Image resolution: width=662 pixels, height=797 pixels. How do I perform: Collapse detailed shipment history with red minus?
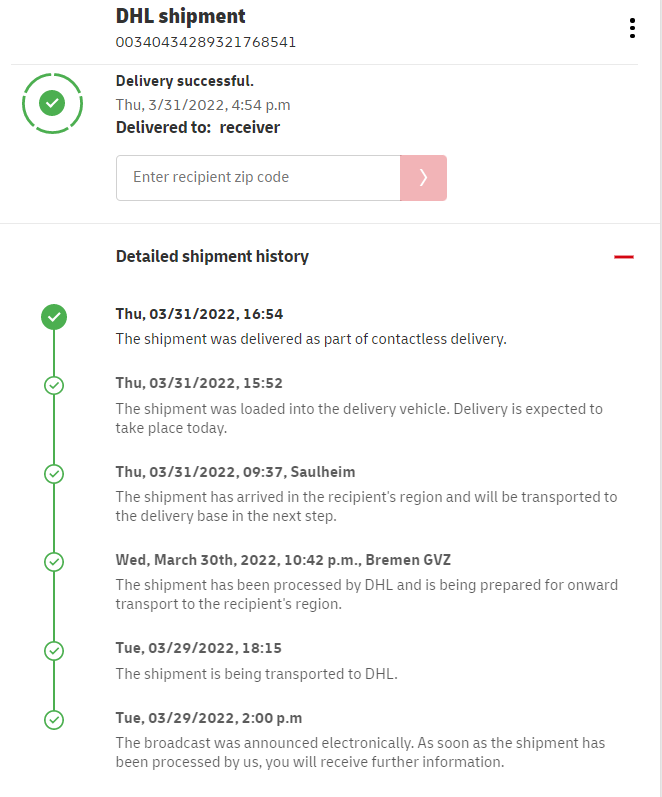(x=624, y=257)
